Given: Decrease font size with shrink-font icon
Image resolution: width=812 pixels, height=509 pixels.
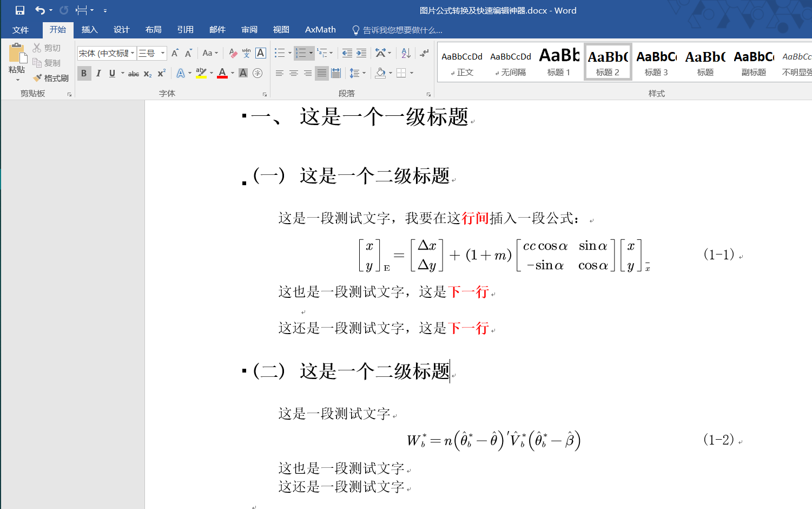Looking at the screenshot, I should tap(188, 53).
